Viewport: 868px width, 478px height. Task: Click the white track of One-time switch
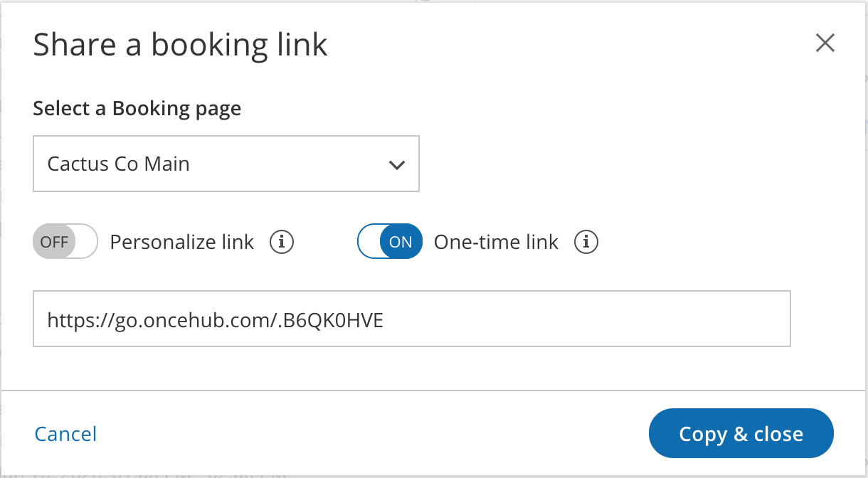pos(369,242)
